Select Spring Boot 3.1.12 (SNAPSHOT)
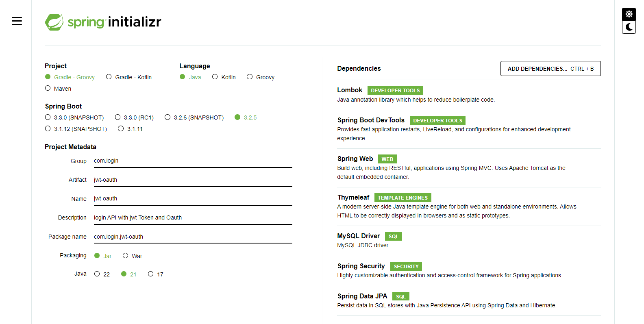644x324 pixels. 76,129
